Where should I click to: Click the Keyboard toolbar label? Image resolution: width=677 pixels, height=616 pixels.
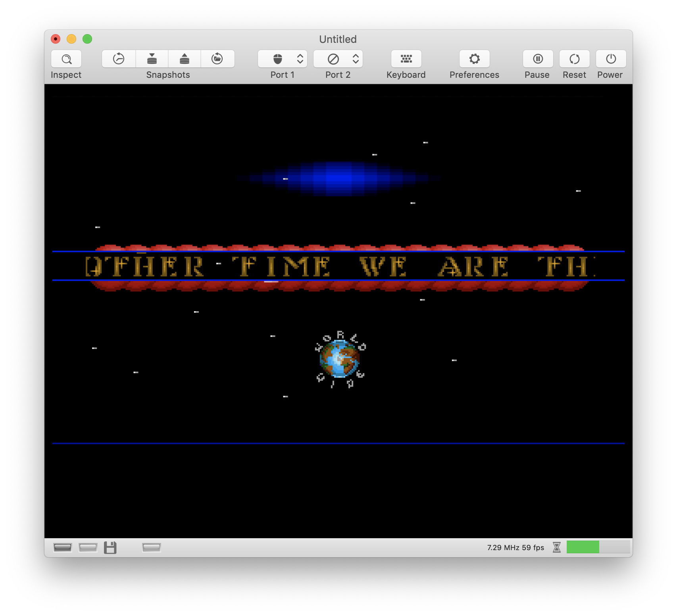pos(406,75)
